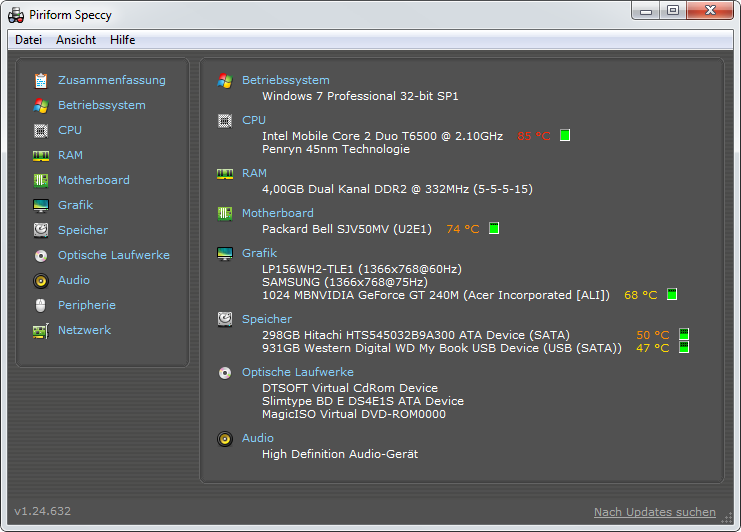The width and height of the screenshot is (741, 532).
Task: Click the NVIDIA GeForce GT 240M line
Action: [x=436, y=295]
